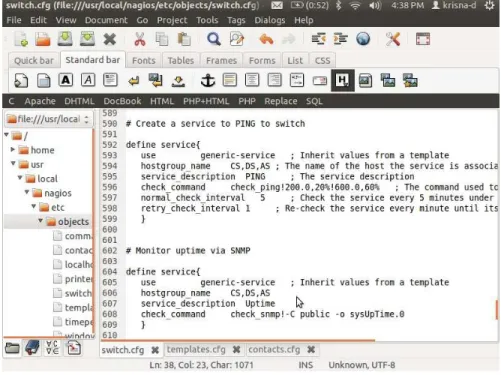Click the Indent icon
Viewport: 501px width, 375px height.
(341, 39)
